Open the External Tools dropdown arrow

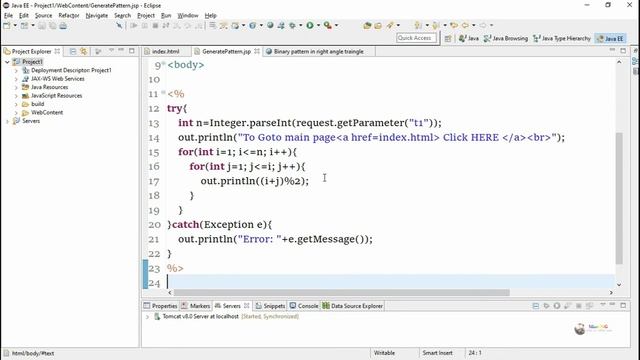pos(336,25)
